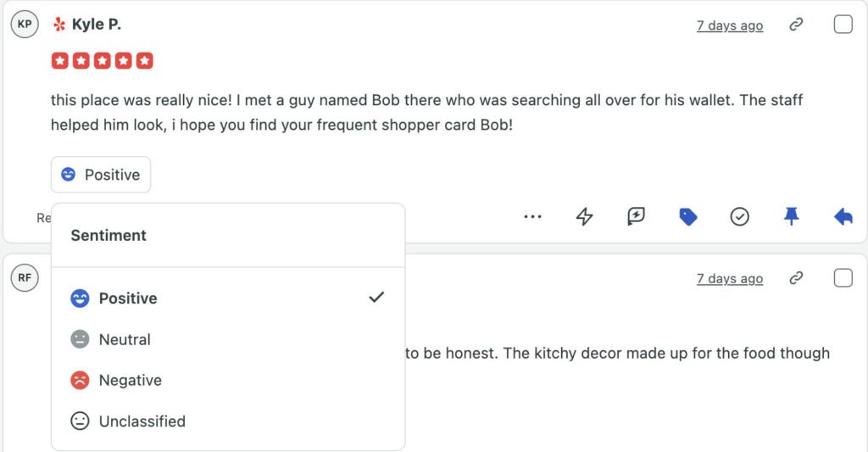Screen dimensions: 868x452
Task: Click the KP avatar circle
Action: 25,24
